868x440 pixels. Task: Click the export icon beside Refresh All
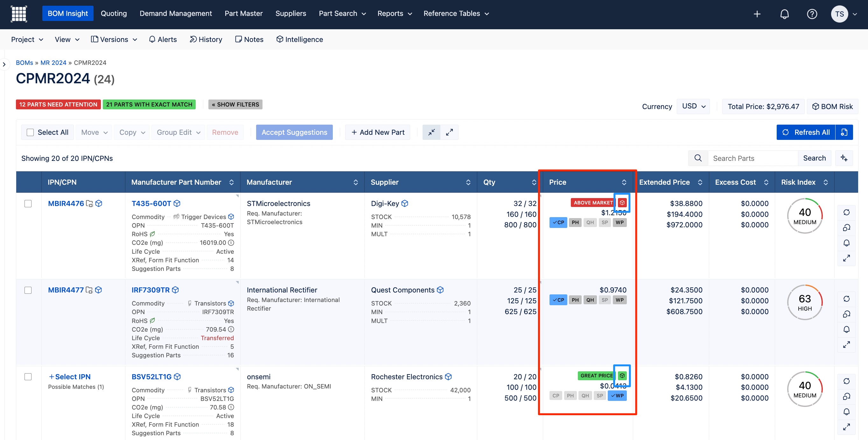pos(844,132)
